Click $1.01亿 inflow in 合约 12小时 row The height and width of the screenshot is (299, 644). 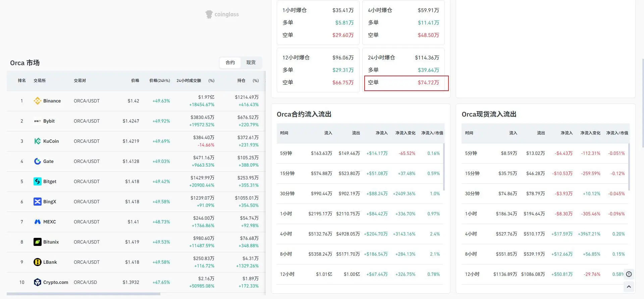(324, 274)
